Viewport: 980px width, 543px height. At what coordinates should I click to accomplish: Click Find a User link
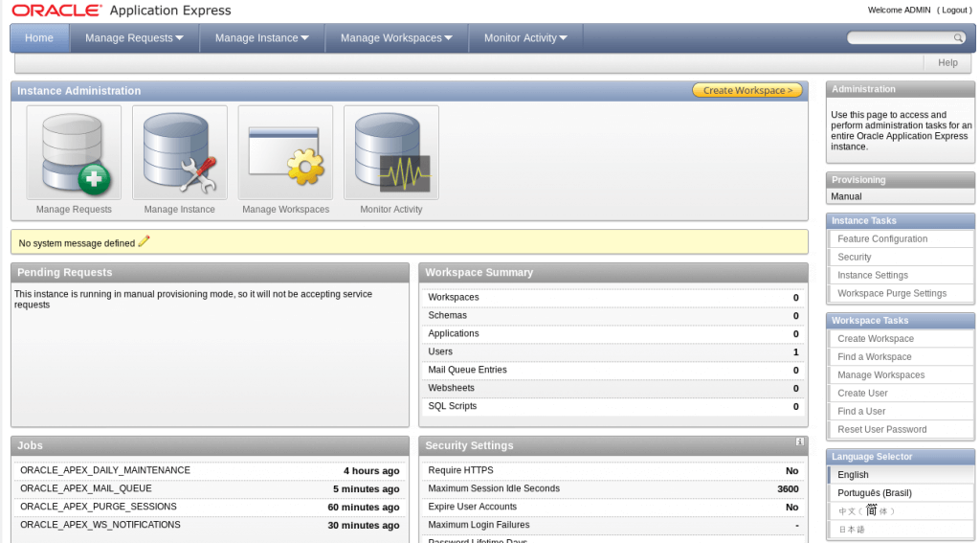tap(861, 411)
